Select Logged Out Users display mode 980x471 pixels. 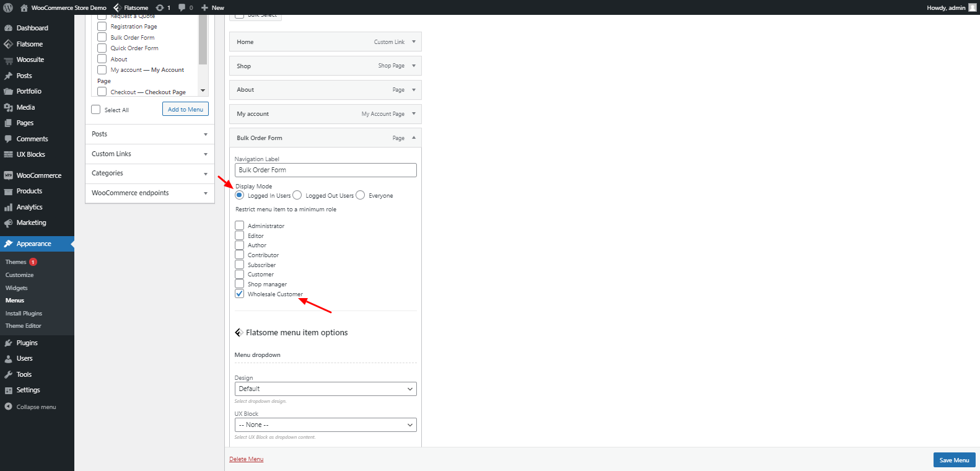[297, 195]
